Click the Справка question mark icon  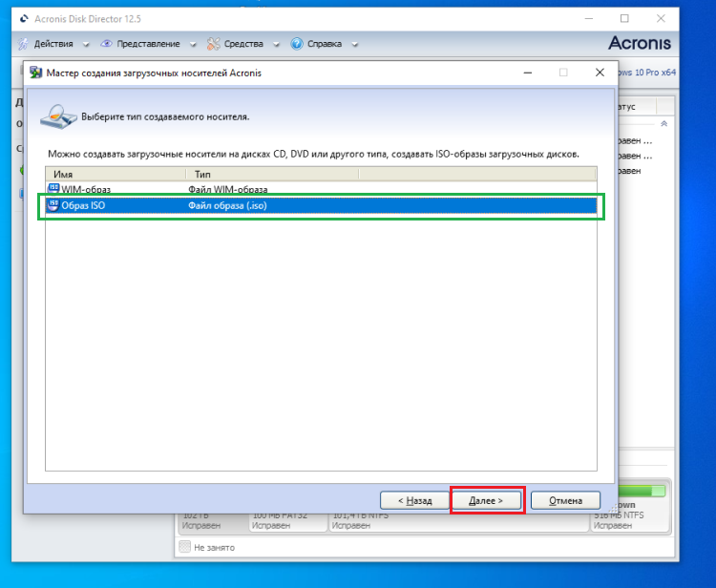[297, 44]
